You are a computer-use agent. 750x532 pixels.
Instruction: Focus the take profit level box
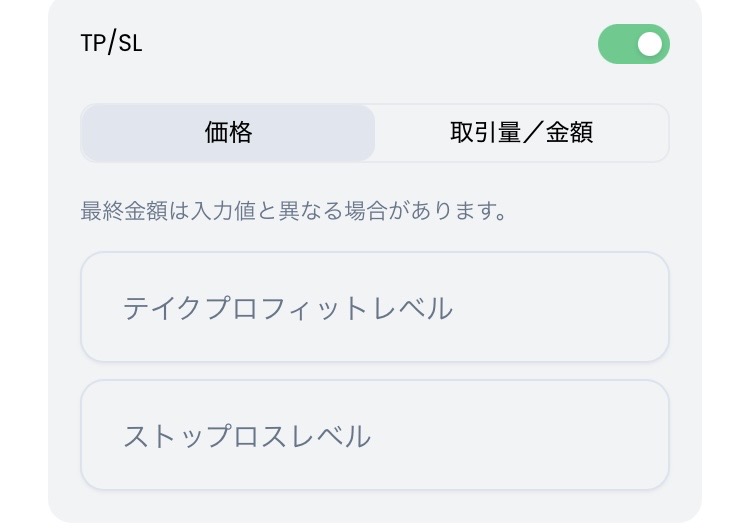375,307
